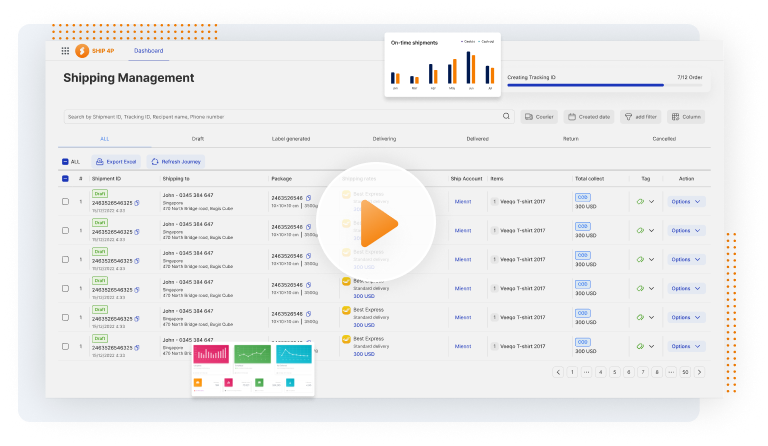This screenshot has width=768, height=446.
Task: Open the Created date filter
Action: pyautogui.click(x=589, y=117)
